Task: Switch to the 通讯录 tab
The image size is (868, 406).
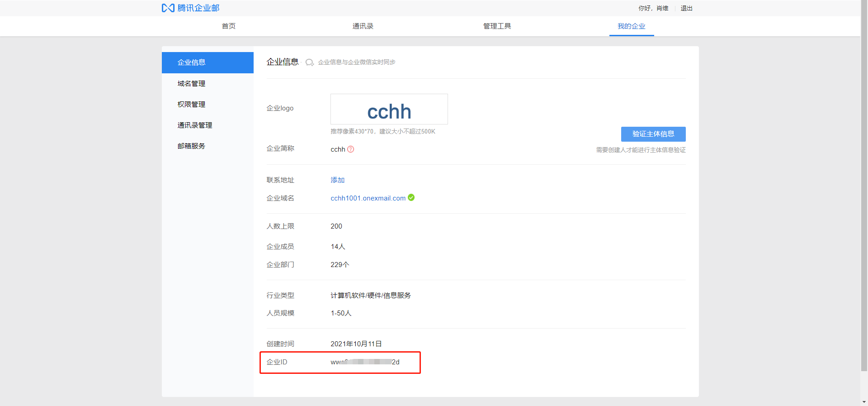Action: [x=363, y=26]
